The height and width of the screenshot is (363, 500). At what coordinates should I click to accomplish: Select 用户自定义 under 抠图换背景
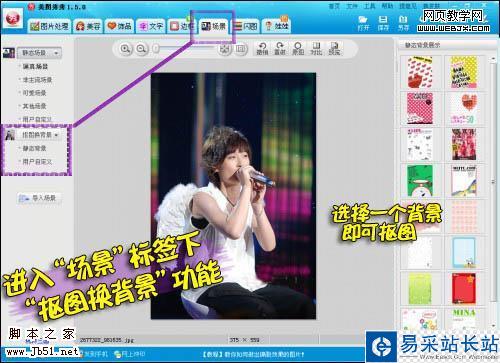pos(37,162)
